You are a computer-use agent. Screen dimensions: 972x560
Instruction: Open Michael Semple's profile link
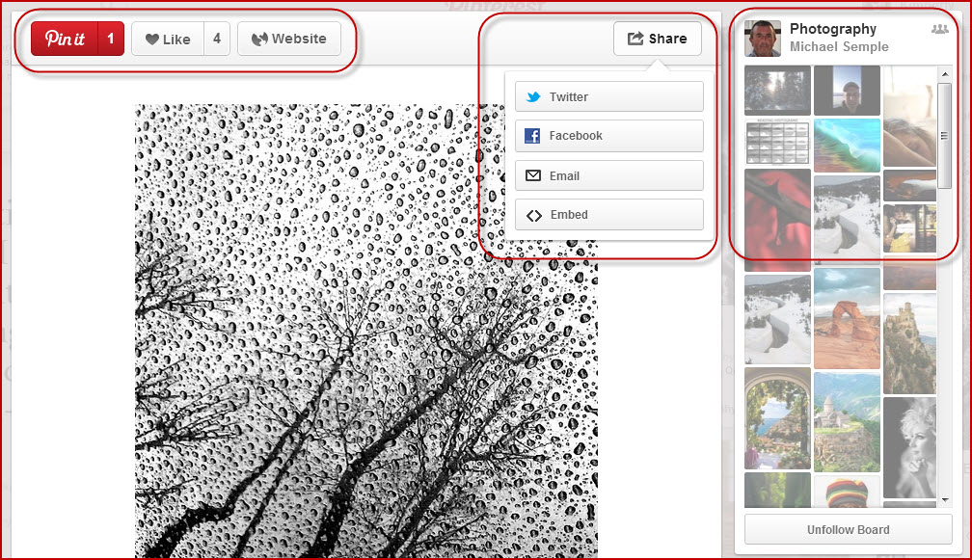(839, 47)
